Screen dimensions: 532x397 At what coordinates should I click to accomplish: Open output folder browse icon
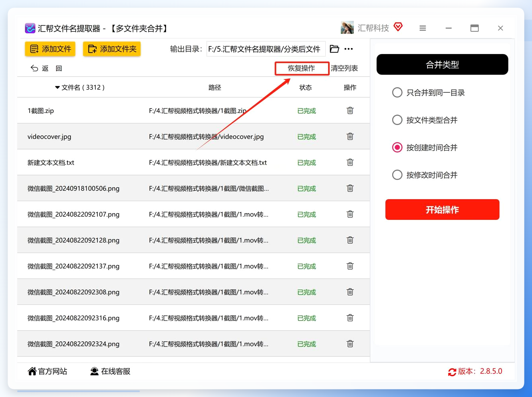point(335,49)
